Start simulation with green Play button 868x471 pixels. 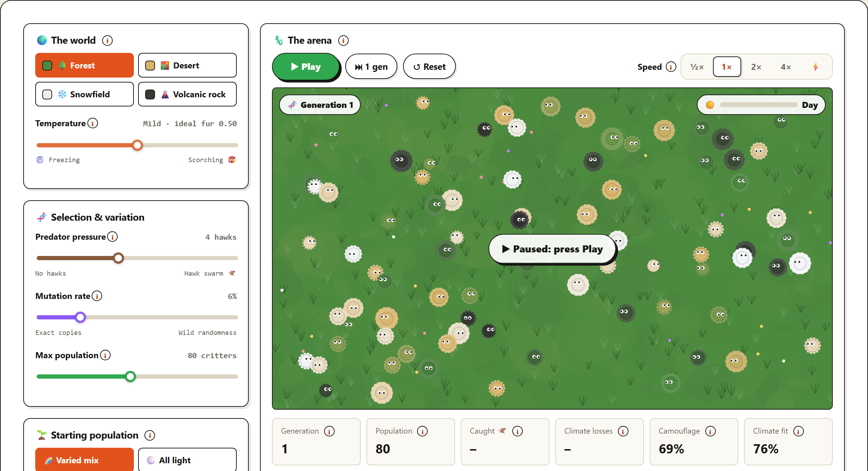pos(306,67)
